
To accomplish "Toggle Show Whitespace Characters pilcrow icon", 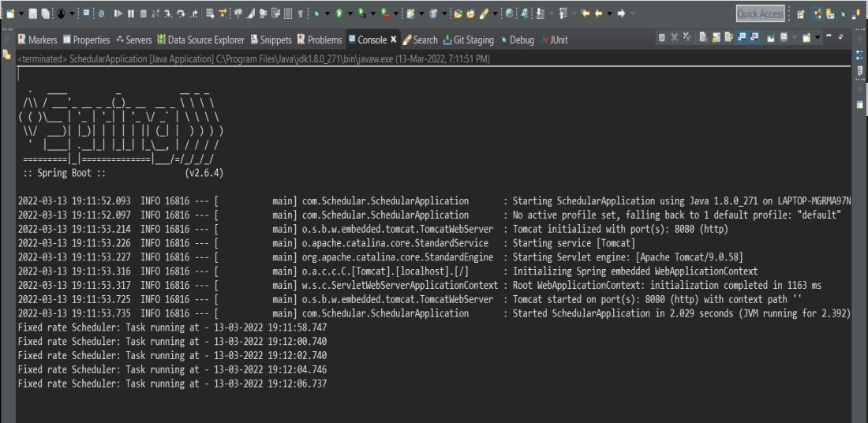I will click(300, 13).
